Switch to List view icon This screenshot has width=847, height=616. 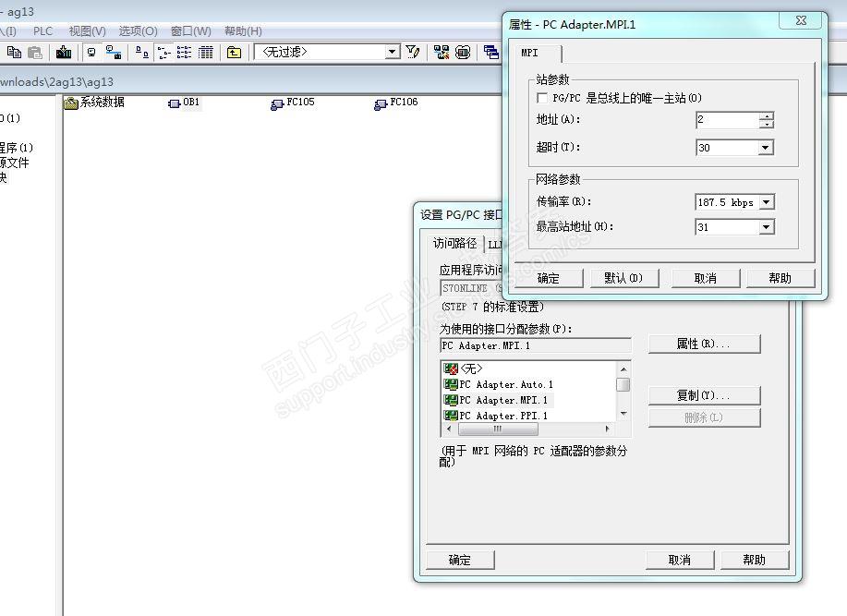point(184,53)
